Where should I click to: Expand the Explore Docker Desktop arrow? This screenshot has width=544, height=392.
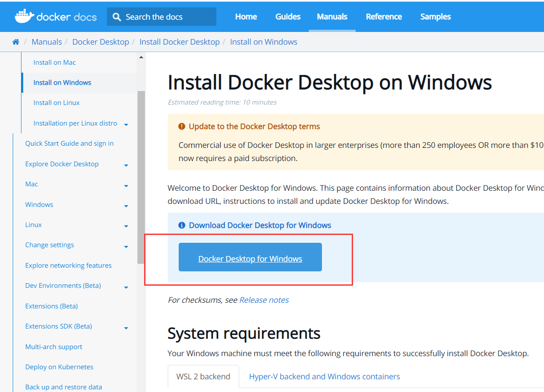click(x=126, y=165)
